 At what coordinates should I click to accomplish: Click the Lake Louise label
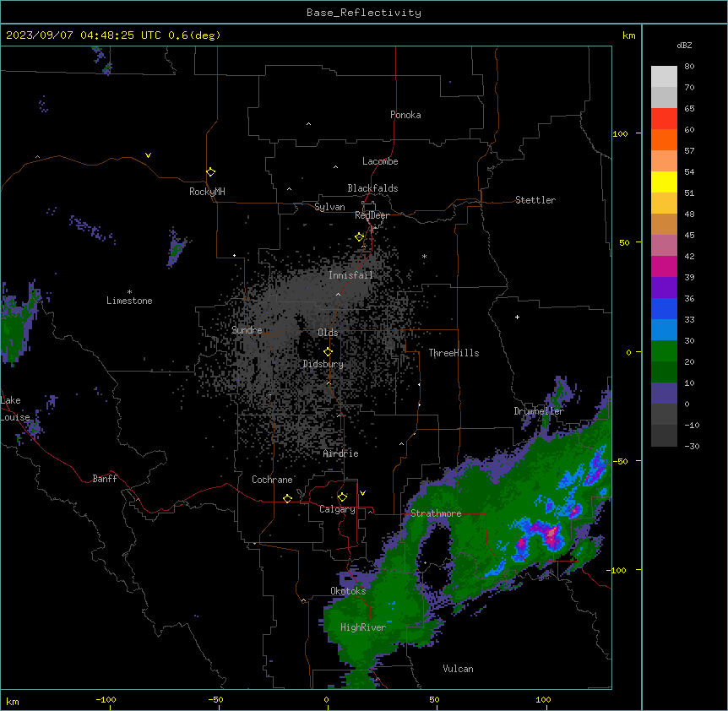click(15, 409)
